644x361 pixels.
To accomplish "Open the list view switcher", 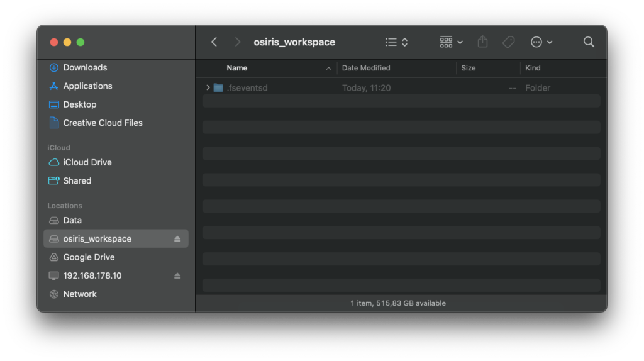I will (x=396, y=42).
